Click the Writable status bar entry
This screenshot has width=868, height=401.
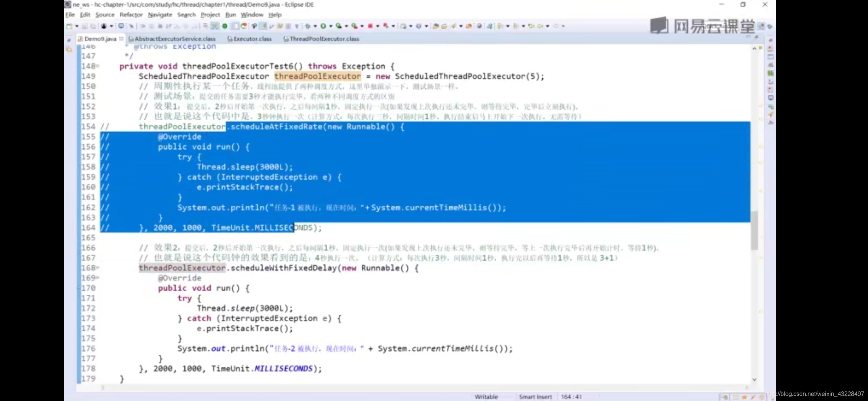[x=486, y=397]
